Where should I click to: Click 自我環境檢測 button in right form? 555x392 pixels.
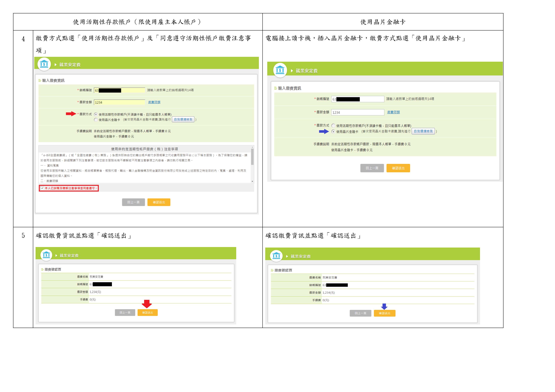[x=423, y=131]
